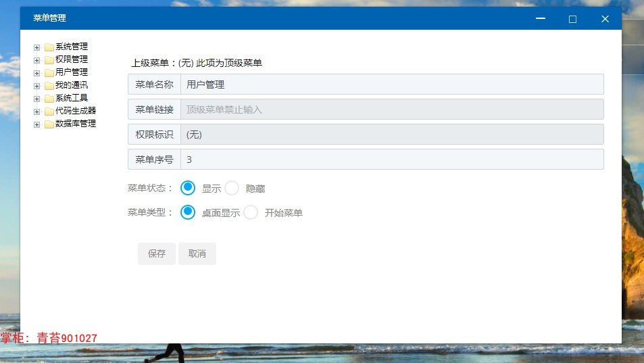Focus the 菜单序号 input field

click(x=392, y=160)
